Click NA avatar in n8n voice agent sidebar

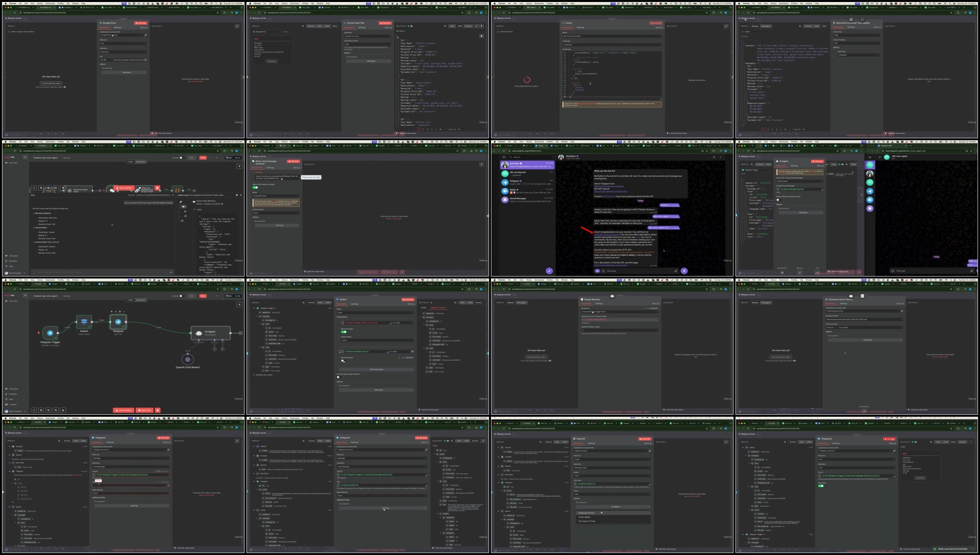870,165
